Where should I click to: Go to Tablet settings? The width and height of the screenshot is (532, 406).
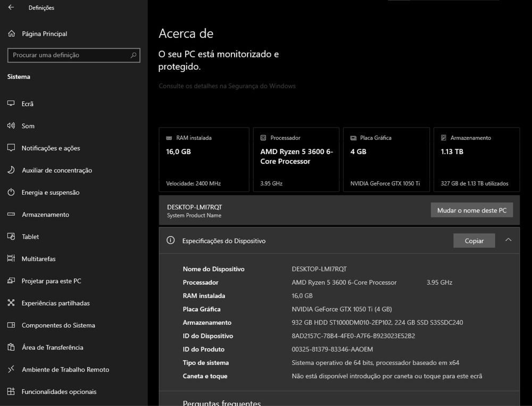(x=30, y=236)
